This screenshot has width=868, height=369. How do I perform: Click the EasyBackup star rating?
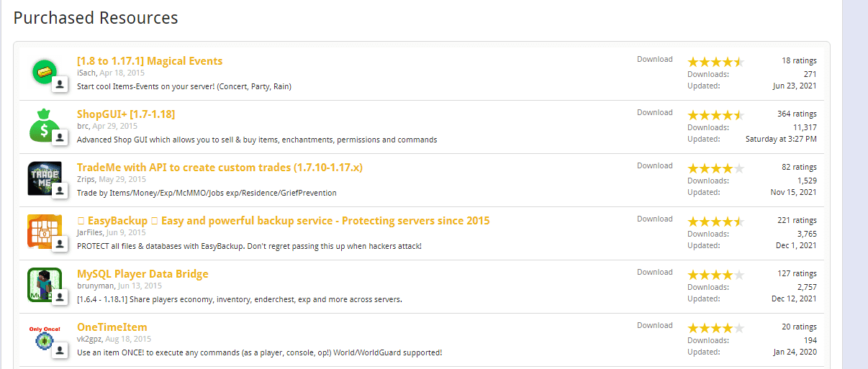[x=715, y=221]
